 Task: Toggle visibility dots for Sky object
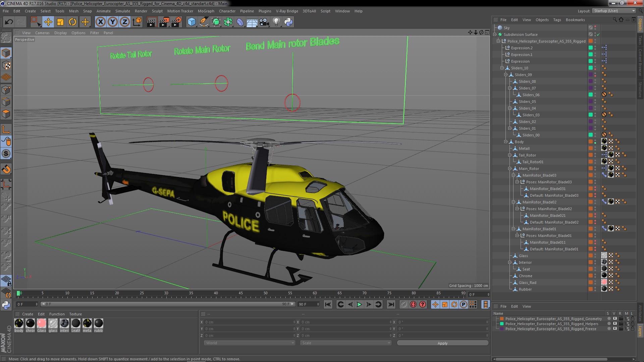point(595,28)
